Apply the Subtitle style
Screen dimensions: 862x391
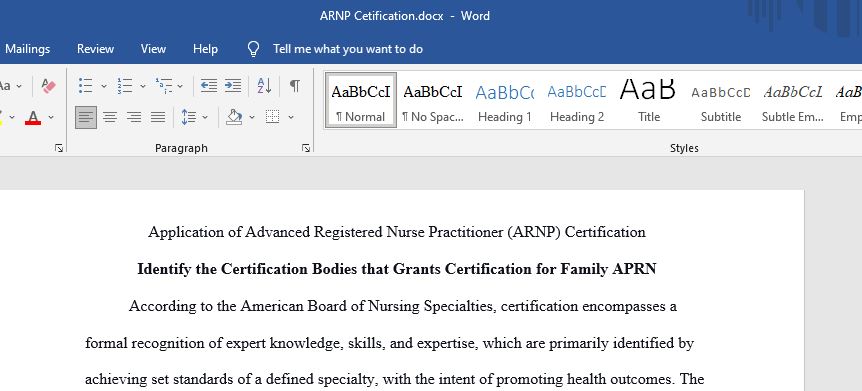721,101
